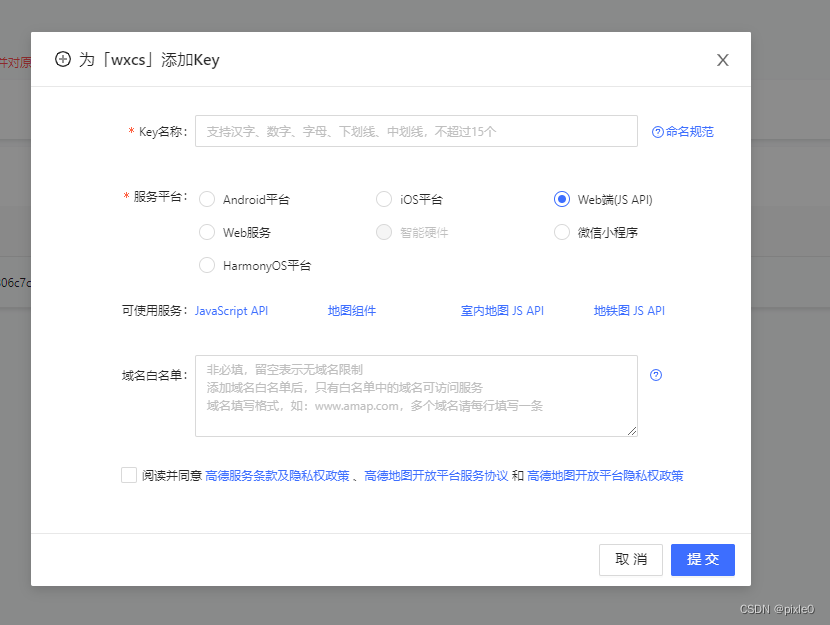Open the 命名规范 help link
The width and height of the screenshot is (830, 625).
[x=683, y=132]
